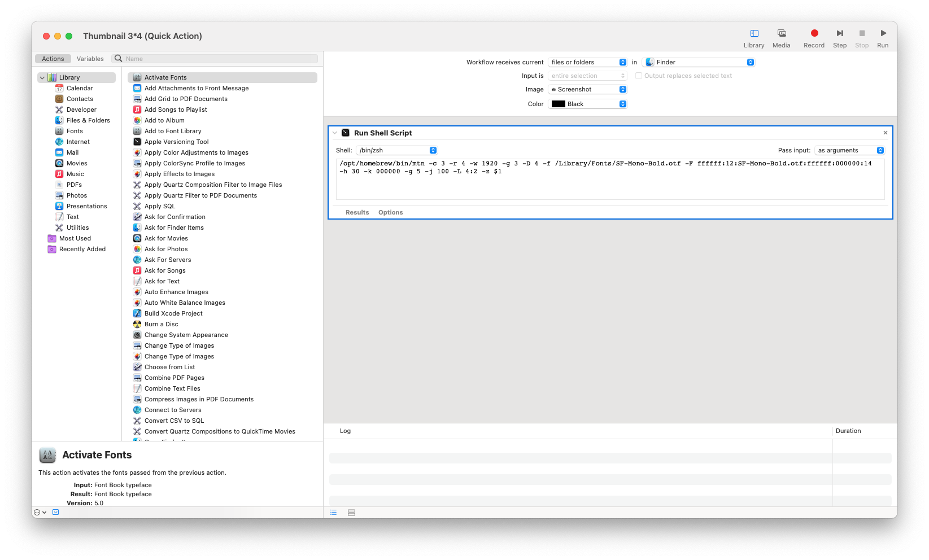Select the Activate Fonts action
Image resolution: width=929 pixels, height=560 pixels.
click(223, 77)
